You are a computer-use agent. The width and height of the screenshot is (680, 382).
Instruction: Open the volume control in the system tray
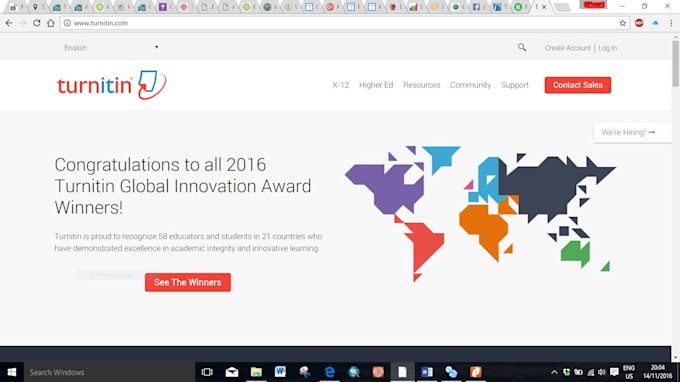(602, 372)
